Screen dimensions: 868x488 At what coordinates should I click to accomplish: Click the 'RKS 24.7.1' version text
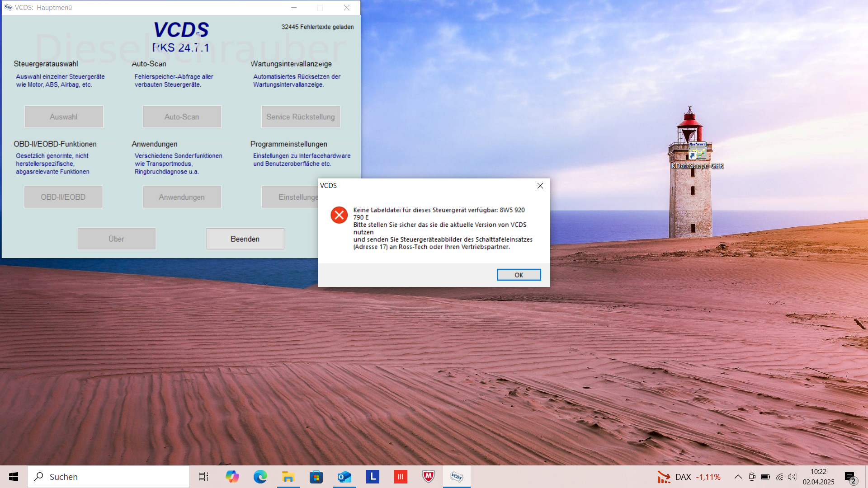[x=181, y=47]
